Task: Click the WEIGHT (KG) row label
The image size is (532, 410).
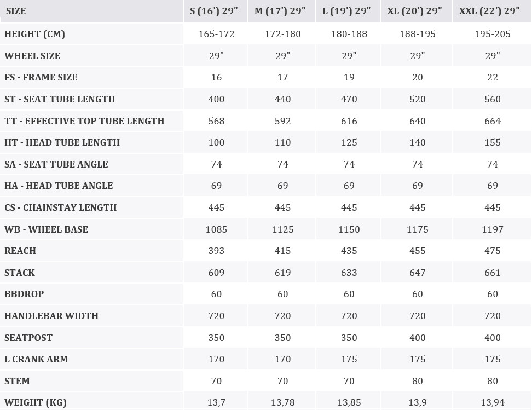Action: (x=36, y=402)
